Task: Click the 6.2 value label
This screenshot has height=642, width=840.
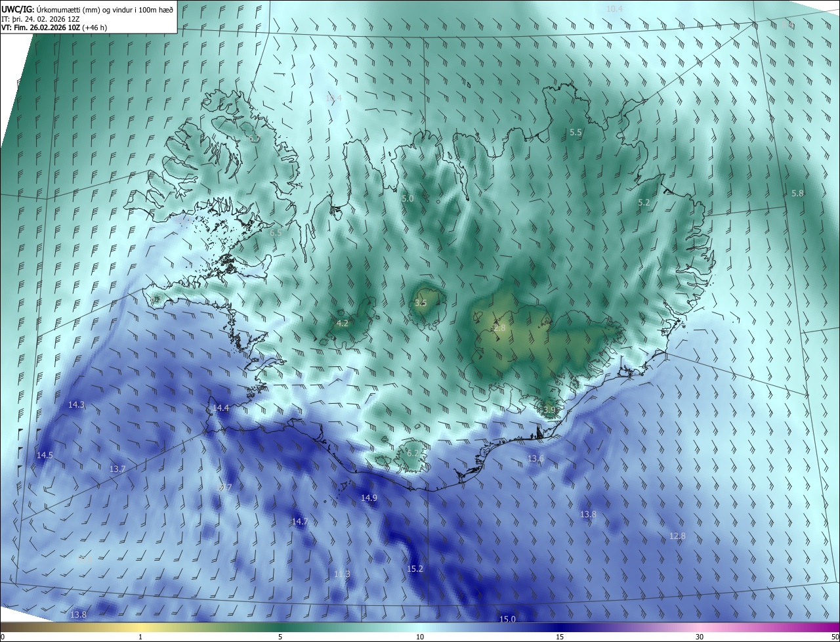Action: [413, 453]
